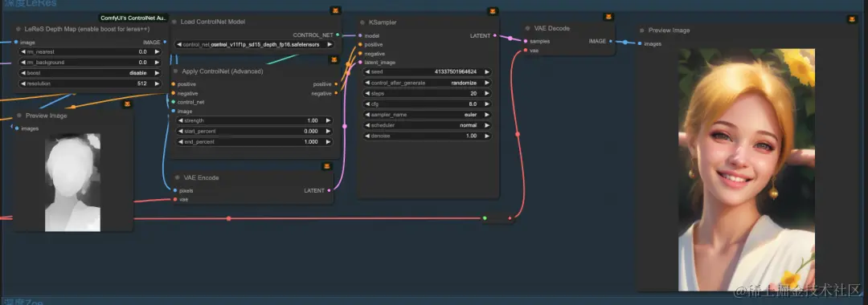Click the fox badge on Load ControlNet Model
This screenshot has height=305, width=868.
[x=335, y=10]
